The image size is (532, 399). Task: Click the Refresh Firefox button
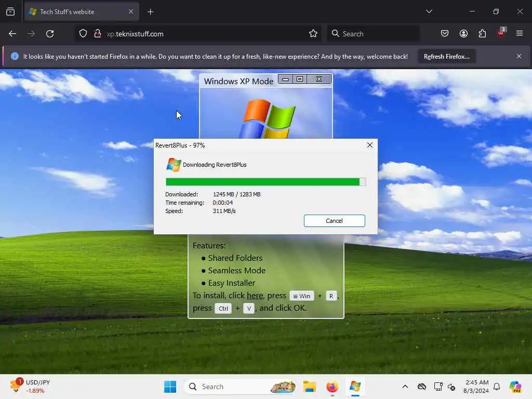tap(446, 57)
